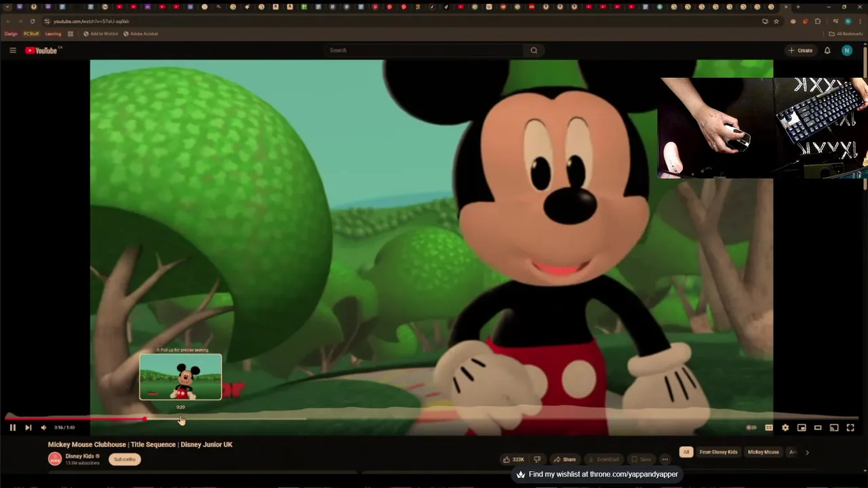Image resolution: width=868 pixels, height=488 pixels.
Task: Enter fullscreen mode in player
Action: click(850, 428)
